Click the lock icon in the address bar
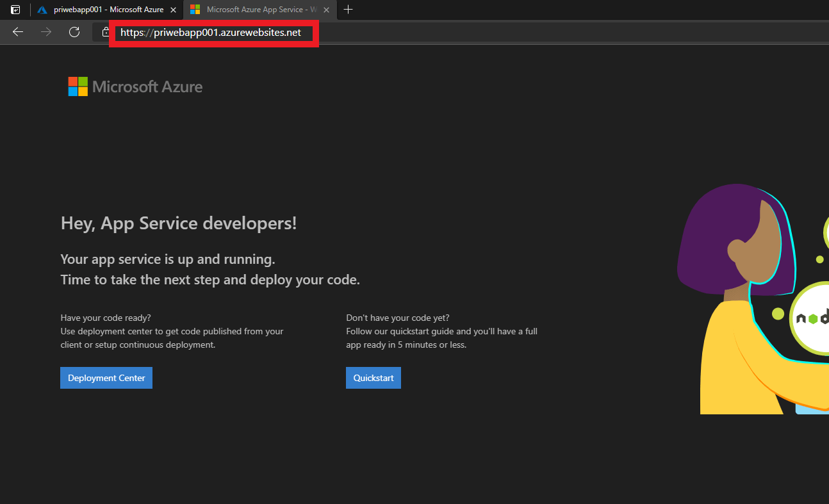Image resolution: width=829 pixels, height=504 pixels. (106, 32)
